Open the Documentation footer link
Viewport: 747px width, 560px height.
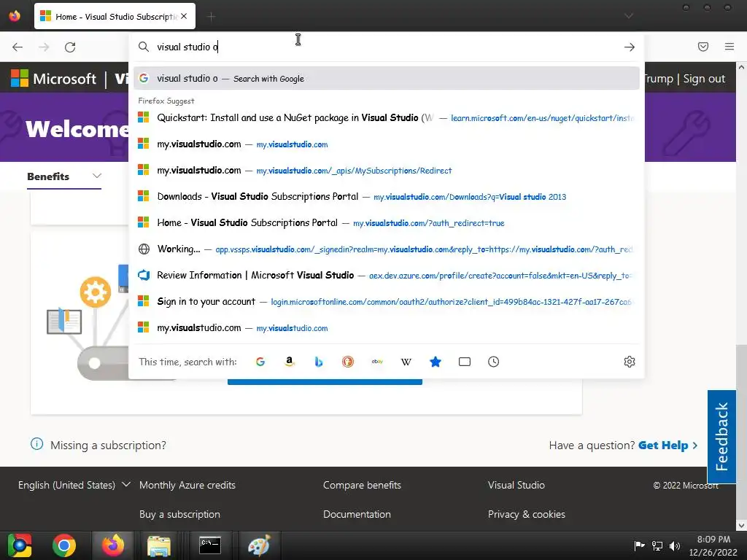(x=357, y=514)
